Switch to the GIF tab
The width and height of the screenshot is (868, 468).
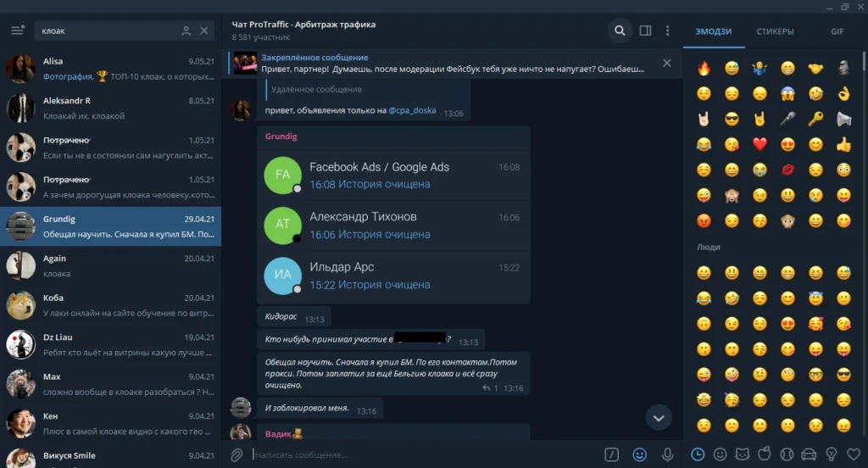pos(837,31)
